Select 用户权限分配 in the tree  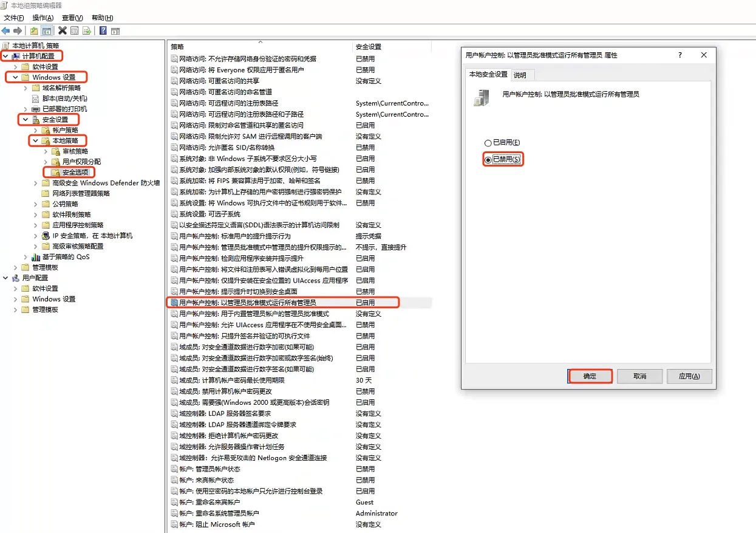coord(81,162)
